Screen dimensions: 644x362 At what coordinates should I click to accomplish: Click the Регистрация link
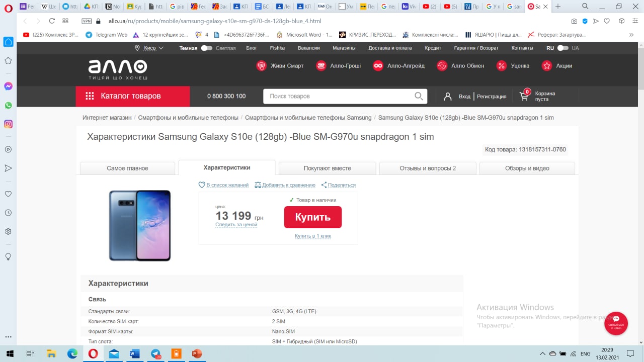tap(492, 97)
